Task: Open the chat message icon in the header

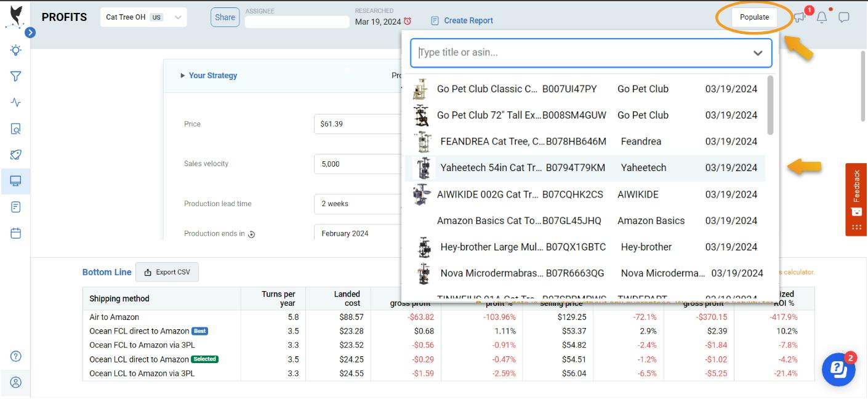Action: [x=844, y=17]
